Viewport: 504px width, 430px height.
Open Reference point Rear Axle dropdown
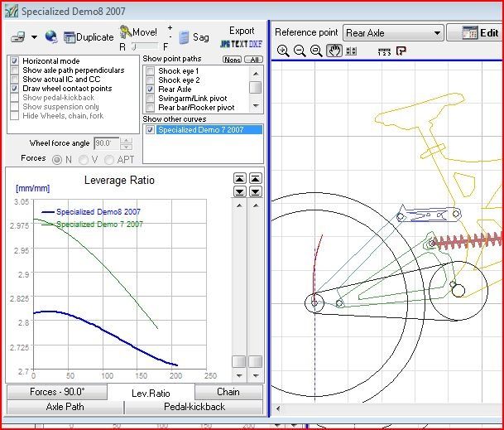(x=393, y=33)
